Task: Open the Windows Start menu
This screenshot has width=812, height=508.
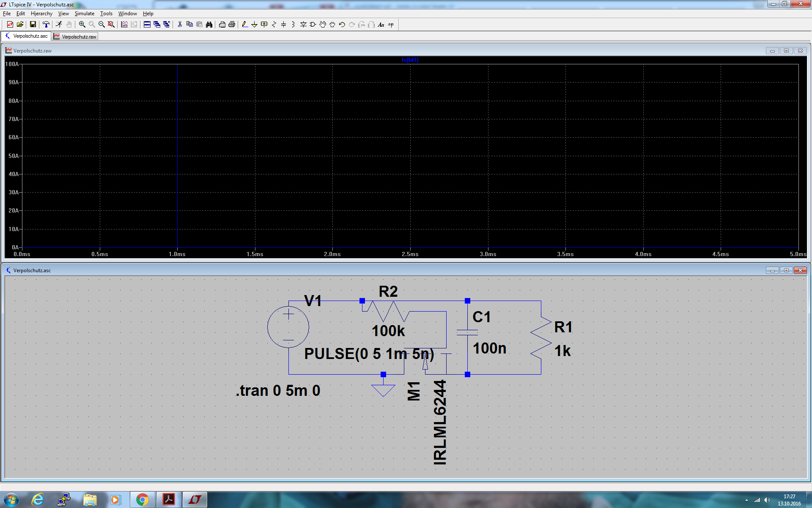Action: (11, 500)
